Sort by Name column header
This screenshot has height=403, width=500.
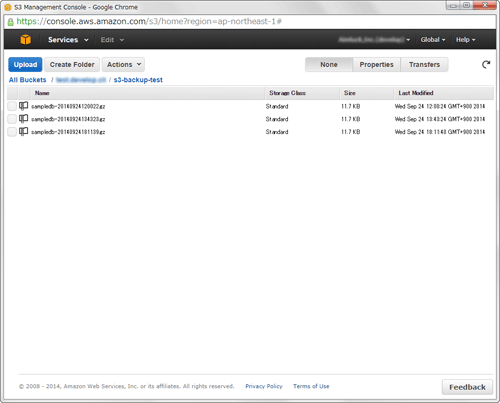[x=147, y=93]
